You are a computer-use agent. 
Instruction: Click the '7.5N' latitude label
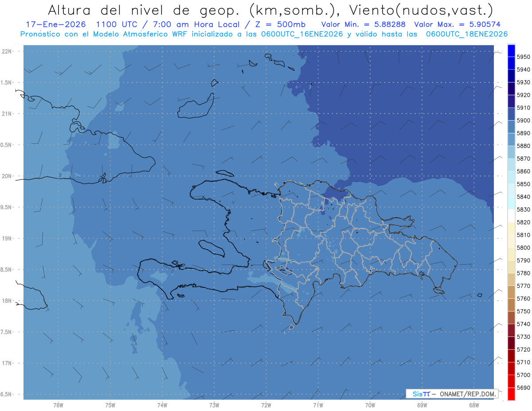point(6,332)
